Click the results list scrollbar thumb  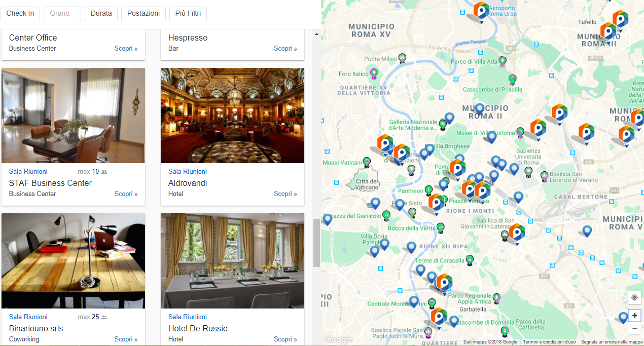coord(316,243)
